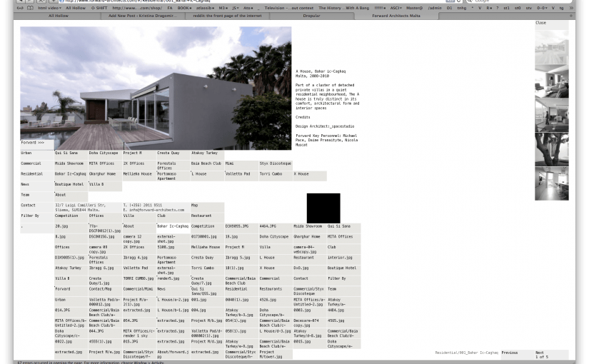Select the 'render5.jpg' cell
The height and width of the screenshot is (364, 589).
pyautogui.click(x=173, y=281)
